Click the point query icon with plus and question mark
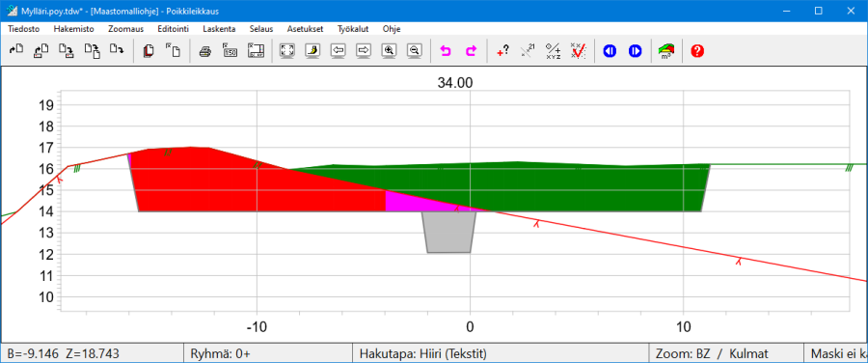 click(502, 51)
